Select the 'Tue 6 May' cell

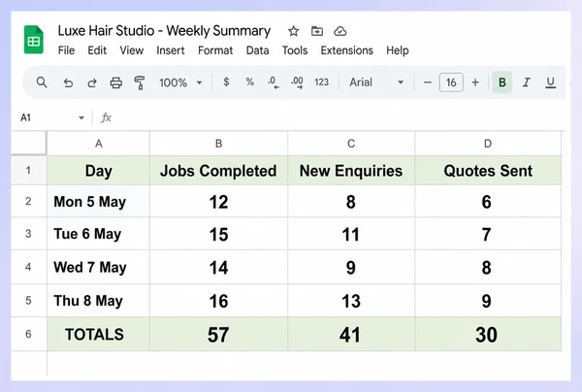tap(98, 234)
